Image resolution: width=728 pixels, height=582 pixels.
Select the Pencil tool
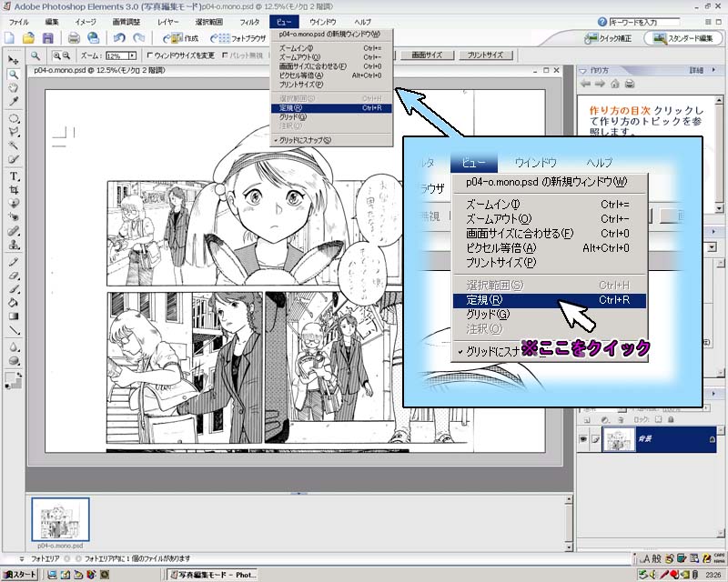(14, 262)
